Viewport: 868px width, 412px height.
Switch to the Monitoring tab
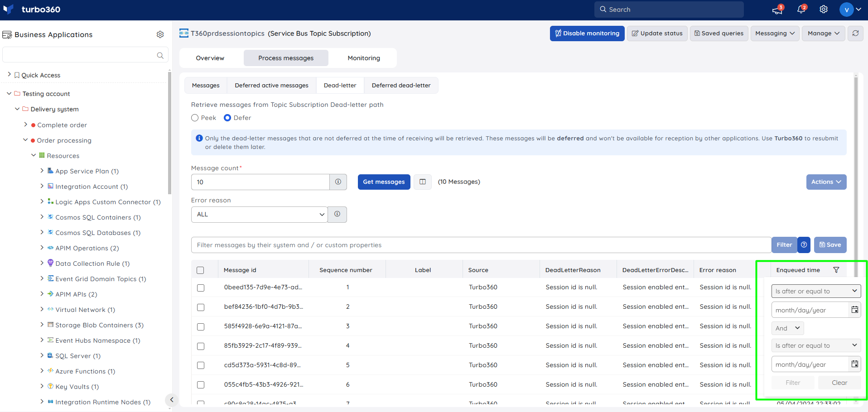click(x=364, y=58)
